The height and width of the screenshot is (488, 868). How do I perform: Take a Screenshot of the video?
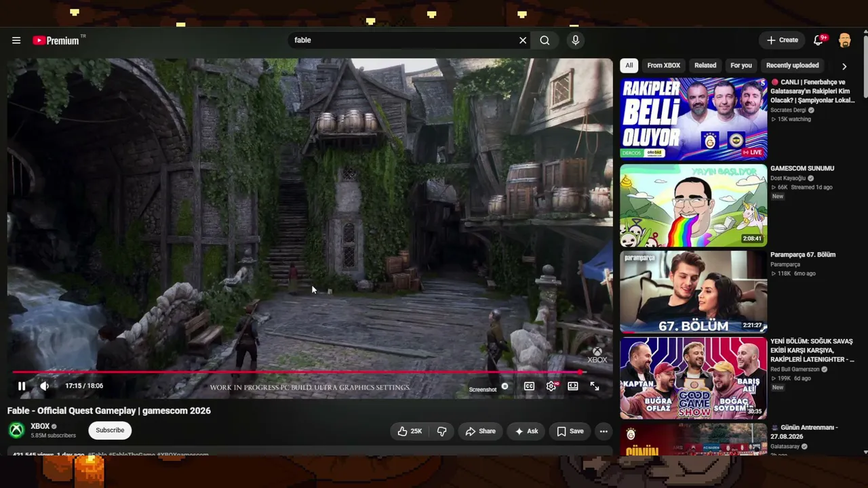pyautogui.click(x=483, y=390)
